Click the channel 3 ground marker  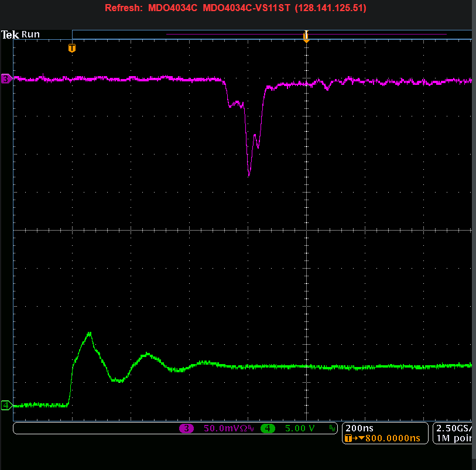[x=6, y=78]
